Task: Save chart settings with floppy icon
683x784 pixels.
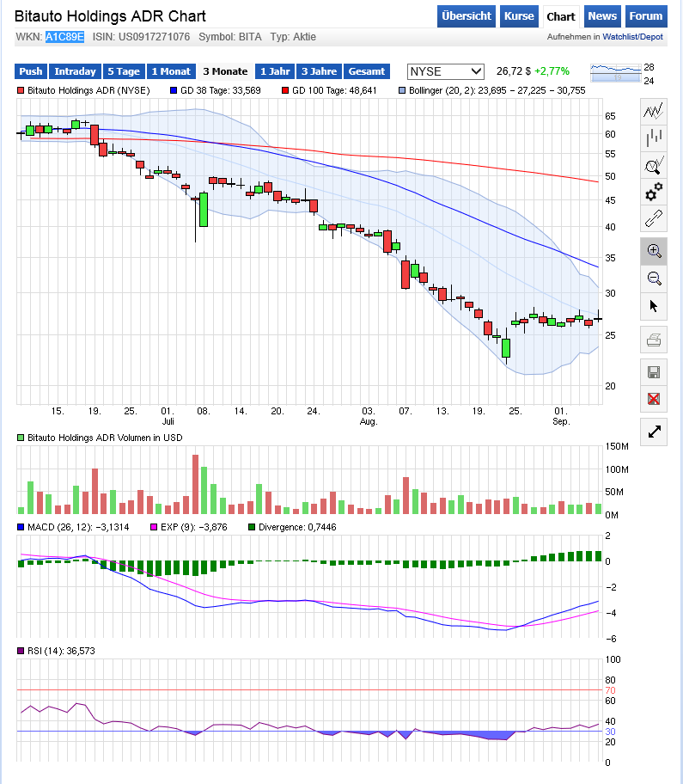Action: pos(654,372)
